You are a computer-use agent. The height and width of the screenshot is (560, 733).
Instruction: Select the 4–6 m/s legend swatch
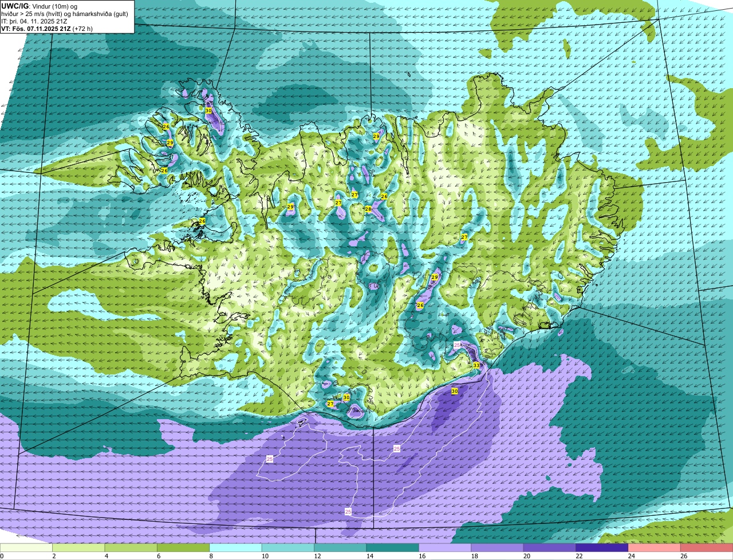click(x=131, y=547)
